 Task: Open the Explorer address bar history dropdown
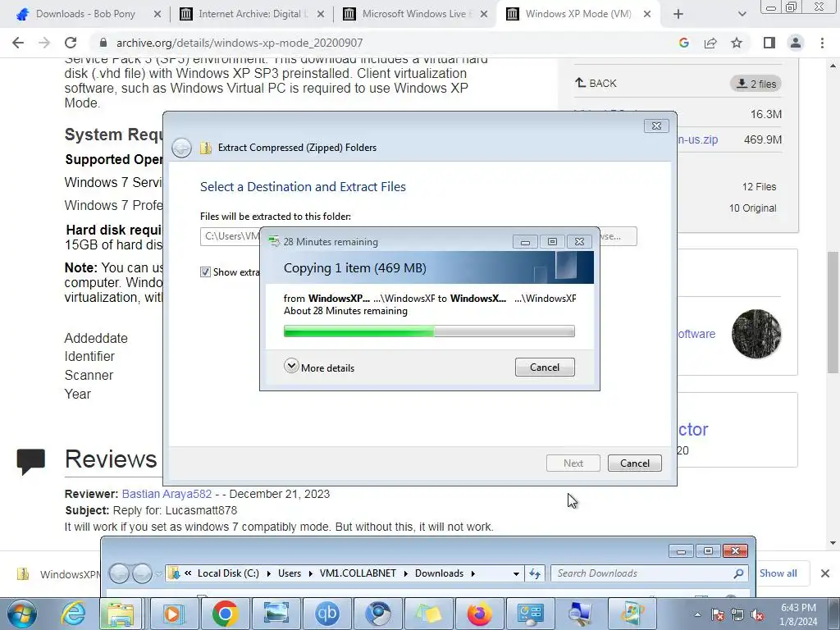click(x=516, y=573)
